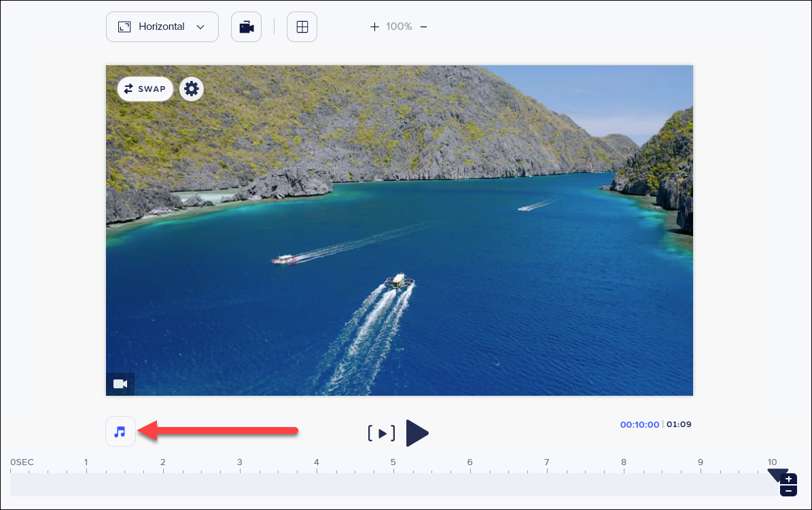
Task: Zoom in with the plus icon
Action: click(x=374, y=27)
